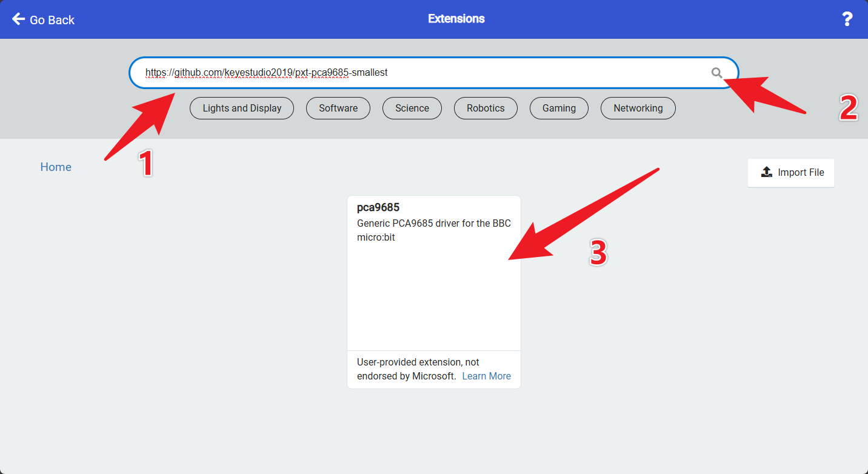
Task: Click 'User-provided extension, not endorsed' notice
Action: coord(418,369)
